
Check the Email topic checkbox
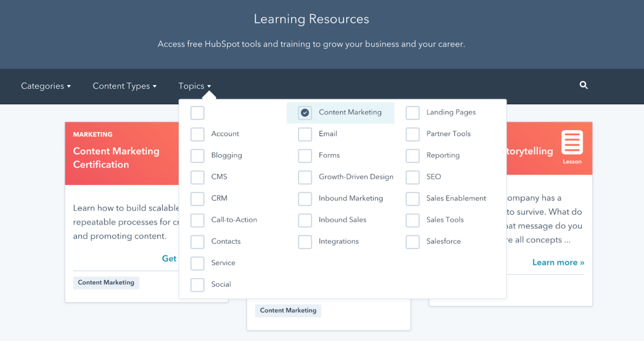[305, 134]
